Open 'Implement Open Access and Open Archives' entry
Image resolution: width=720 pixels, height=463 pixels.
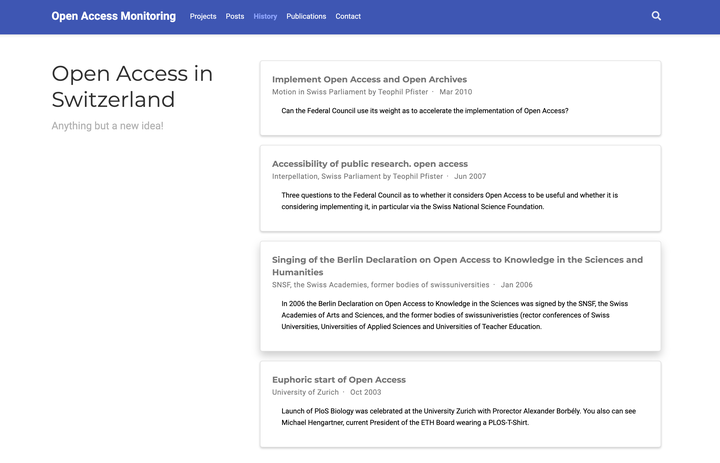click(369, 79)
